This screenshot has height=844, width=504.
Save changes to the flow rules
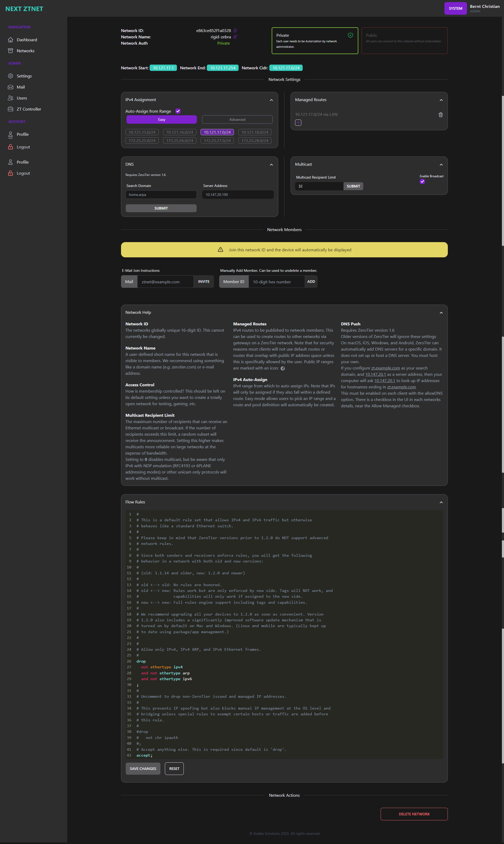click(143, 769)
